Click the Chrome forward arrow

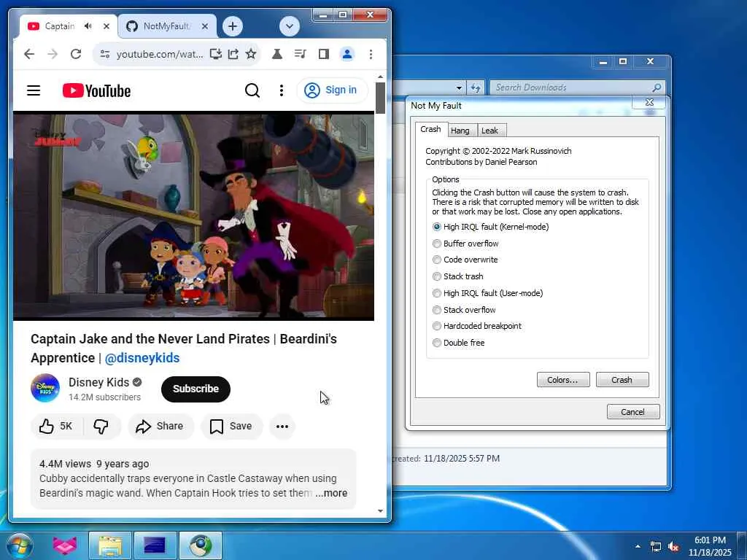(53, 54)
